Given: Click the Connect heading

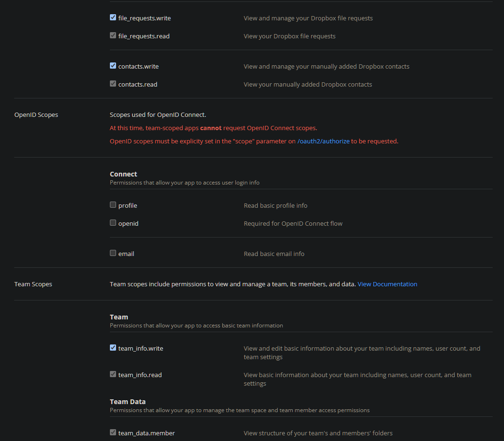Looking at the screenshot, I should pos(124,174).
